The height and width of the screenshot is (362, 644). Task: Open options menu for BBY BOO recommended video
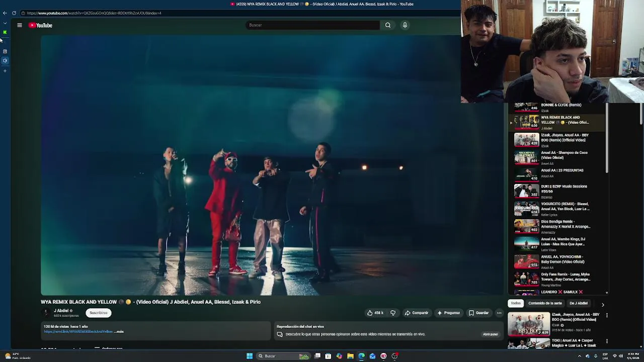tap(607, 315)
